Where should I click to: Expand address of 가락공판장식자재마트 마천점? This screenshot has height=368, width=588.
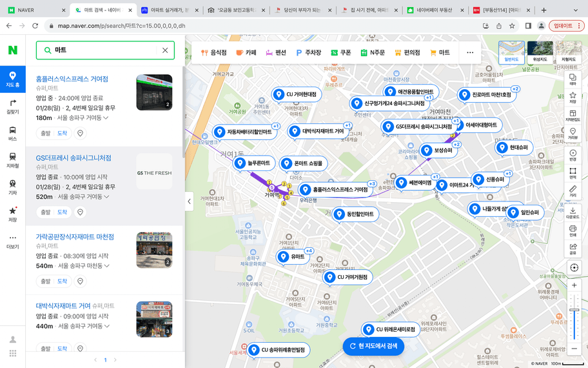(x=107, y=266)
